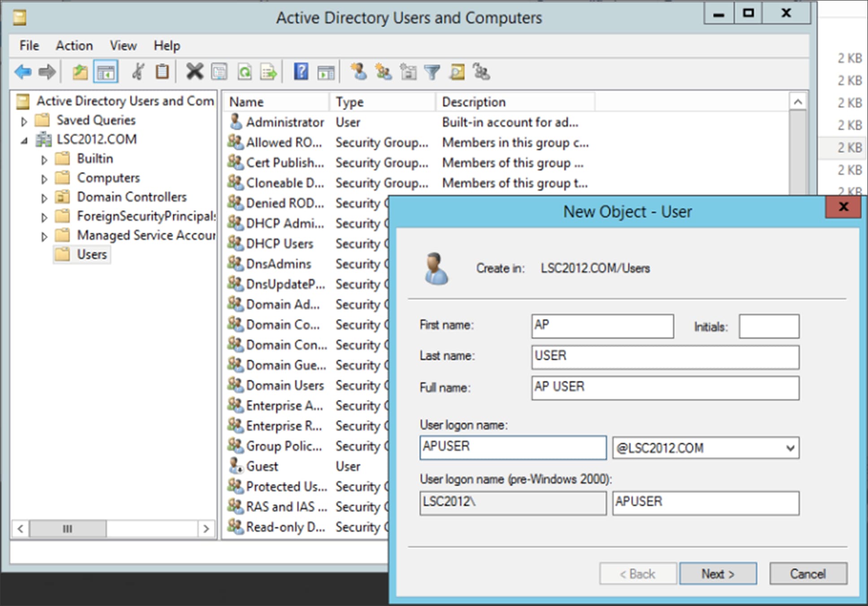Click the Filter funnel toolbar icon
This screenshot has width=868, height=606.
(x=432, y=72)
